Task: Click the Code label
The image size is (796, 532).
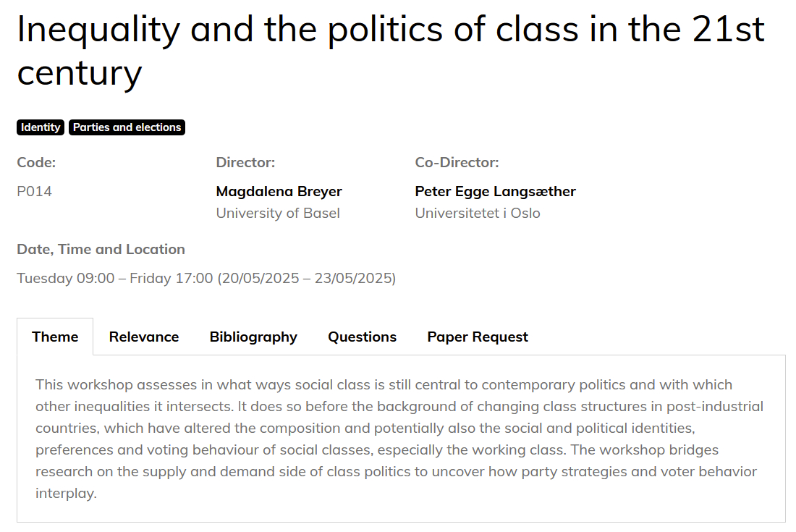Action: click(36, 162)
